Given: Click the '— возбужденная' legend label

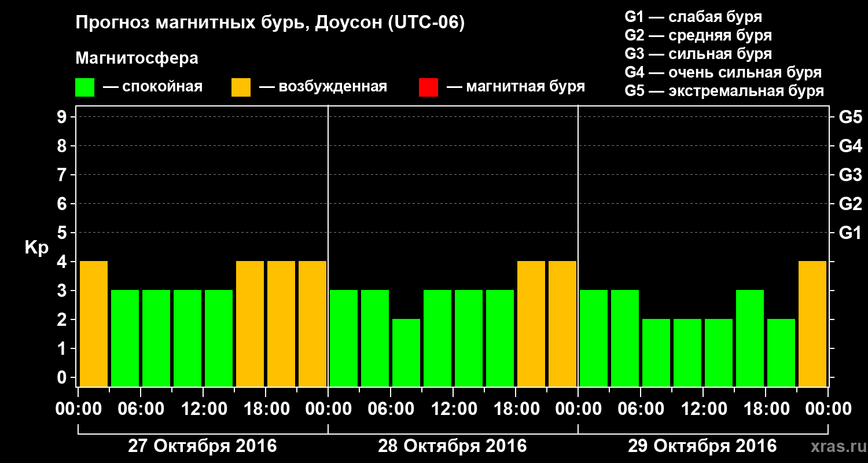Looking at the screenshot, I should 323,87.
